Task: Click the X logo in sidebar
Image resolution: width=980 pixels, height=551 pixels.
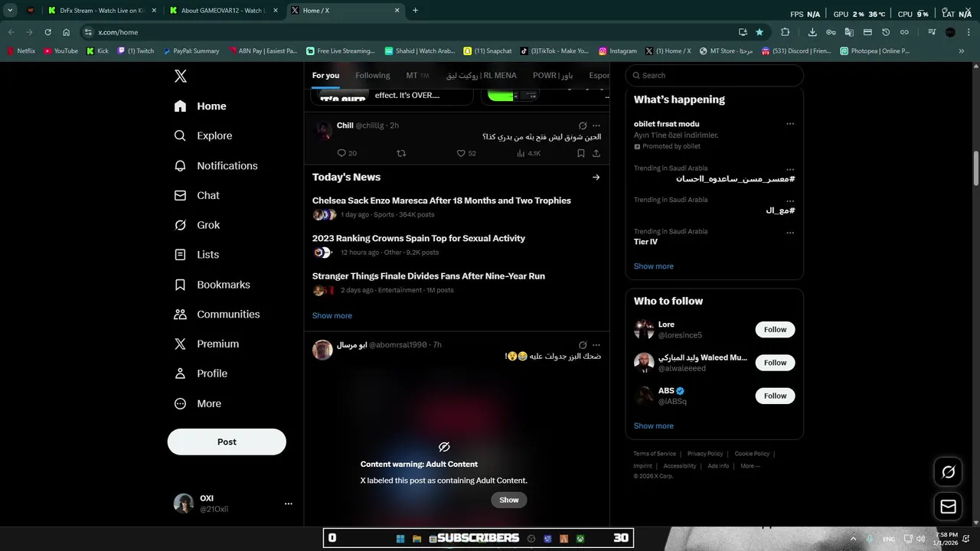Action: [x=181, y=76]
